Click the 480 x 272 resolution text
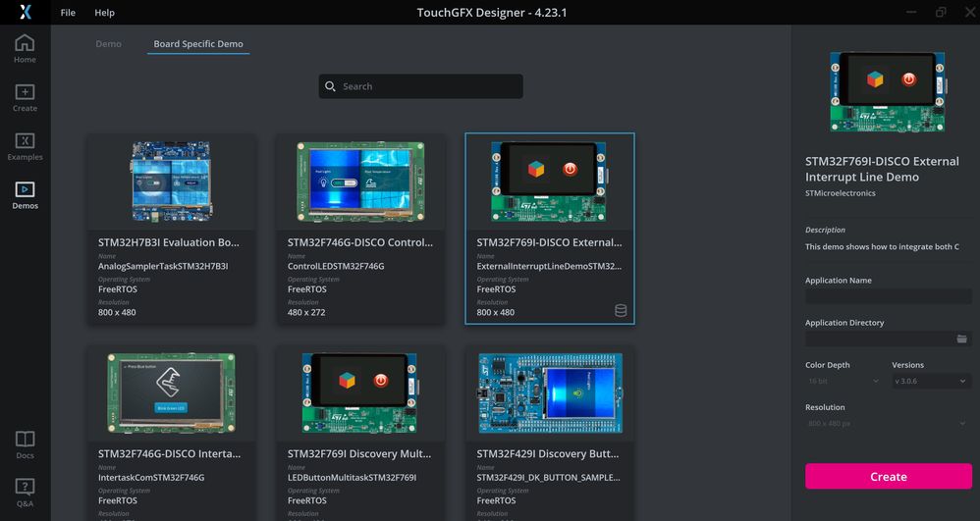 tap(306, 312)
